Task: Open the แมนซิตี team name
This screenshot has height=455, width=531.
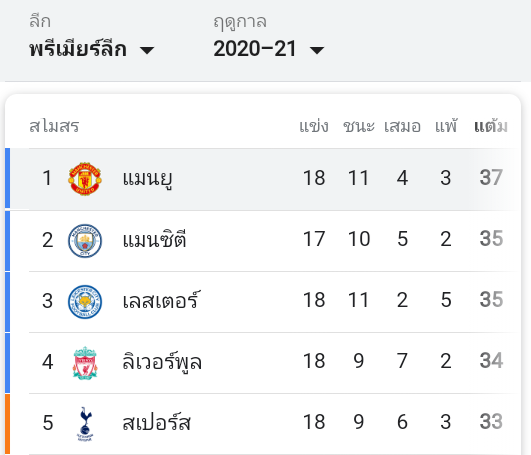Action: pos(154,240)
